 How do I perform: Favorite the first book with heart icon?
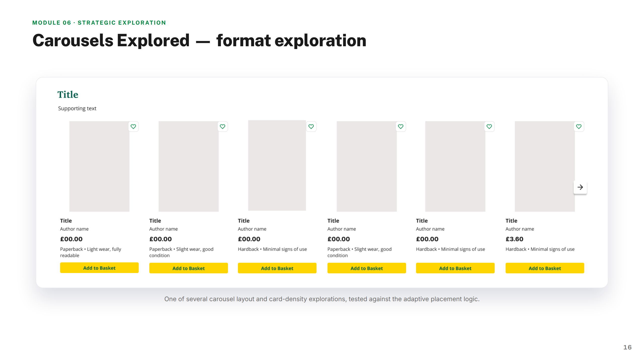133,126
